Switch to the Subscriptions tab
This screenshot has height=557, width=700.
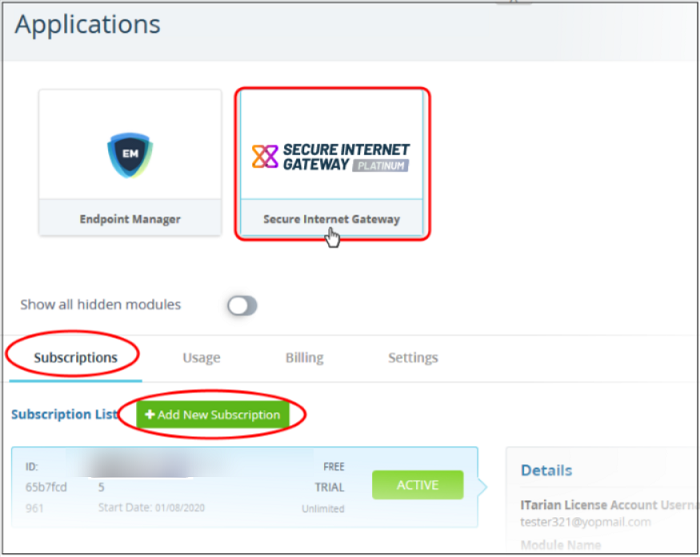pos(75,357)
